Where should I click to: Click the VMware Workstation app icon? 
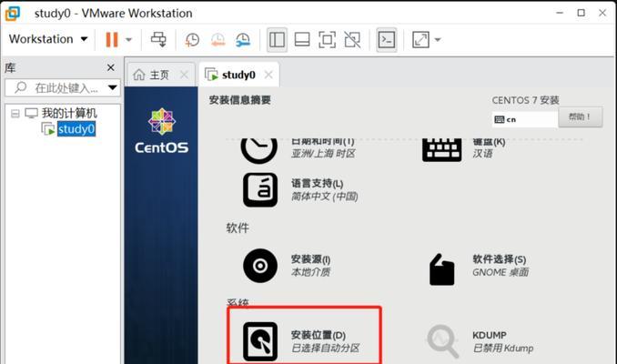[x=13, y=13]
